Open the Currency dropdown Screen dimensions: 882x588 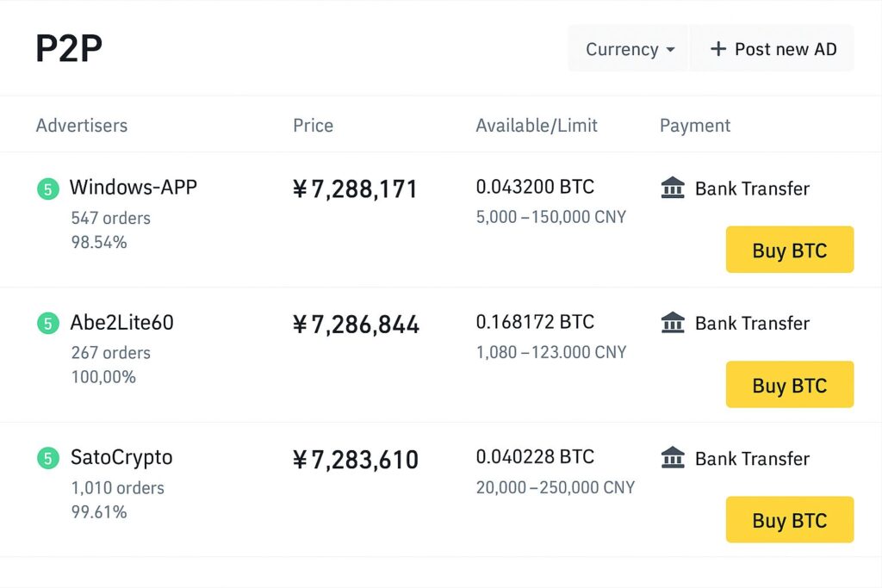pyautogui.click(x=629, y=49)
